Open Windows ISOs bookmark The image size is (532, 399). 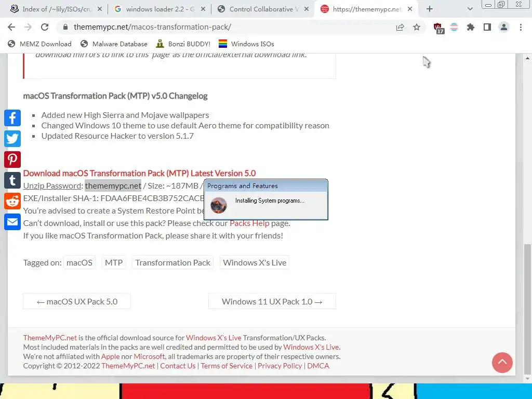click(x=246, y=44)
